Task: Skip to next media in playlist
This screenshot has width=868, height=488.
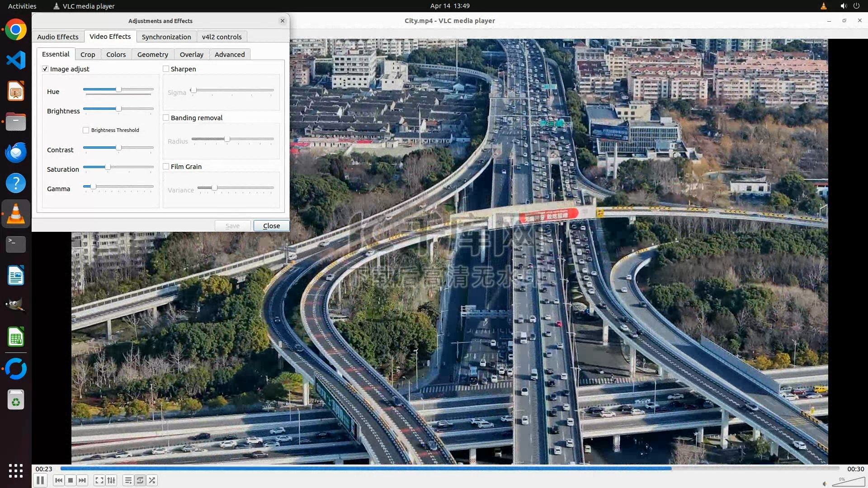Action: [82, 480]
